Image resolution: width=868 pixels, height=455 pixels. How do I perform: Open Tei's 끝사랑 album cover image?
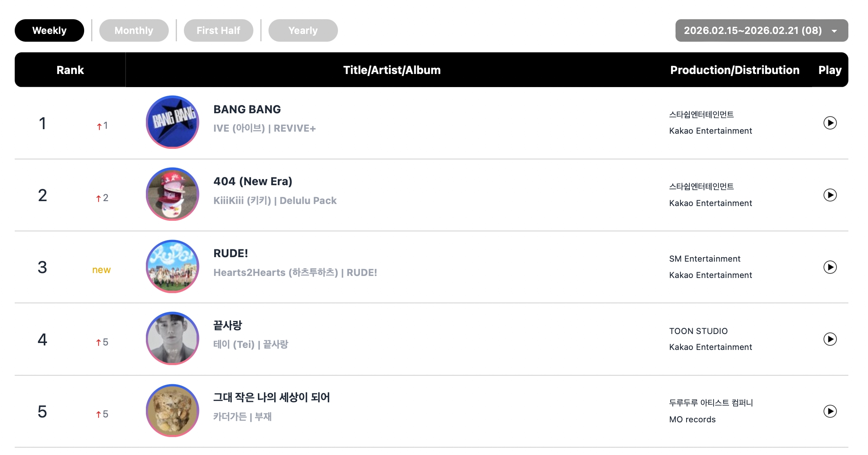(x=172, y=338)
